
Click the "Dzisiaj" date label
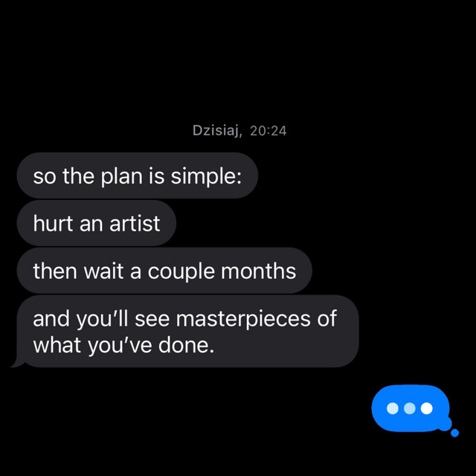216,131
